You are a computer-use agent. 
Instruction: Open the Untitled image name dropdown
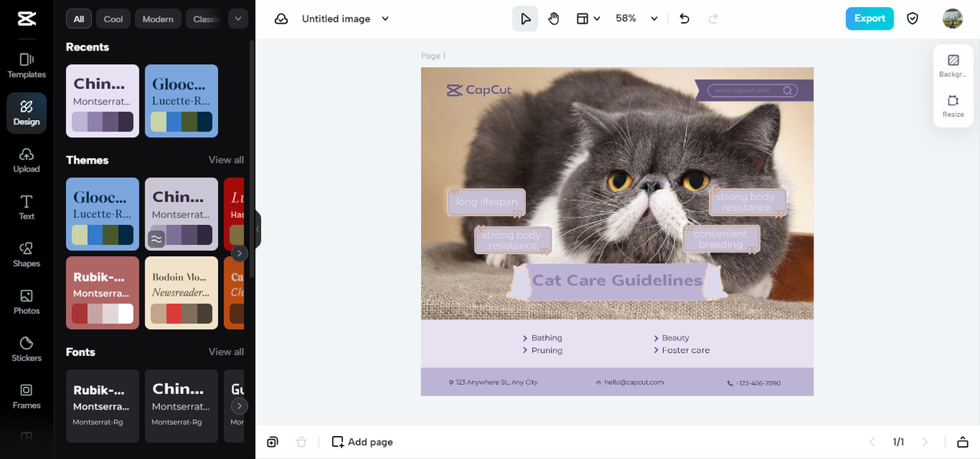coord(345,18)
